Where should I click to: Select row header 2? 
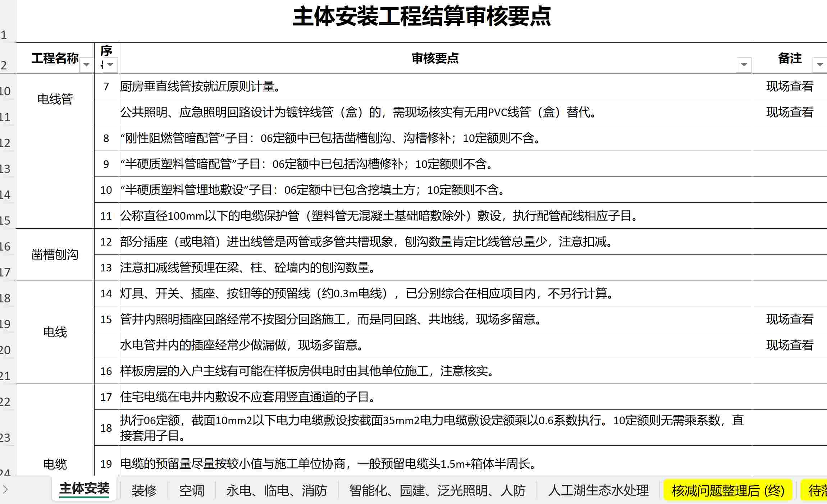(x=7, y=58)
